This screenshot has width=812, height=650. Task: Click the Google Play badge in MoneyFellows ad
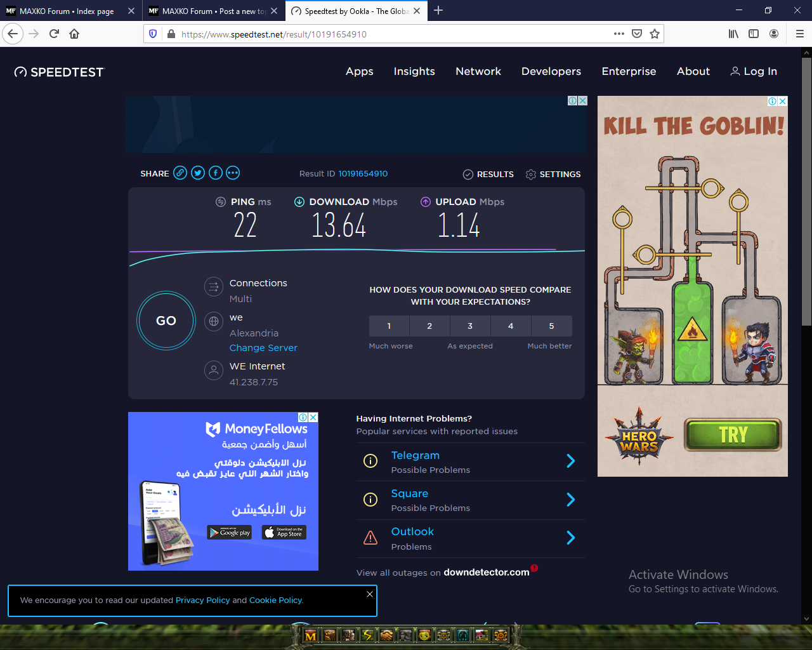(230, 533)
